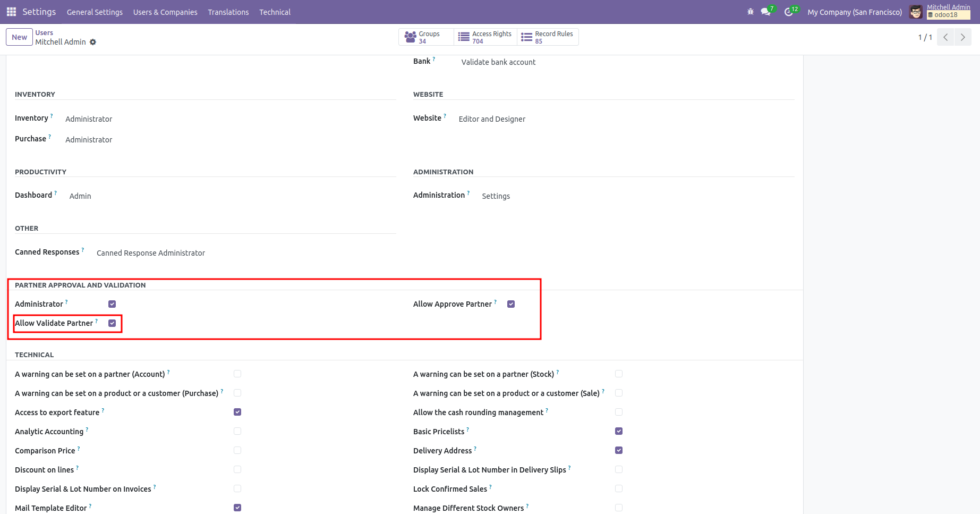The height and width of the screenshot is (514, 980).
Task: Toggle the Administrator partner approval checkbox
Action: point(112,304)
